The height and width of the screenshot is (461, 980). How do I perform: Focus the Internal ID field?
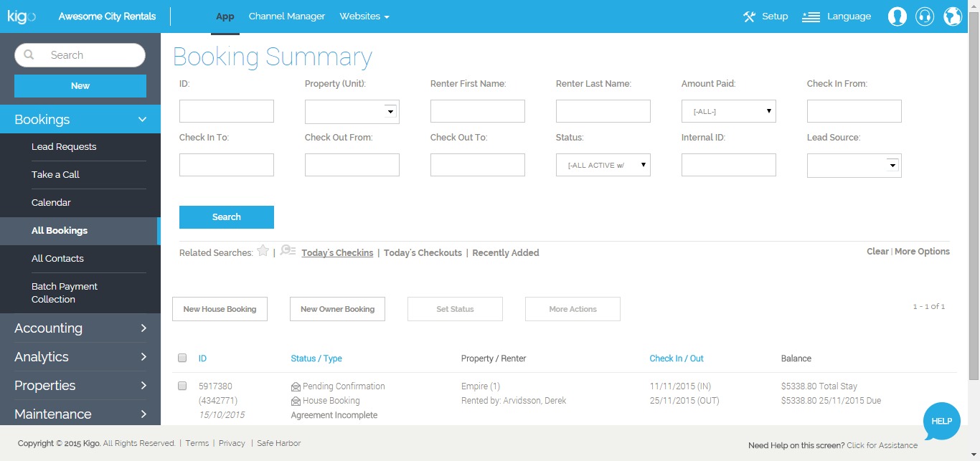pos(729,165)
